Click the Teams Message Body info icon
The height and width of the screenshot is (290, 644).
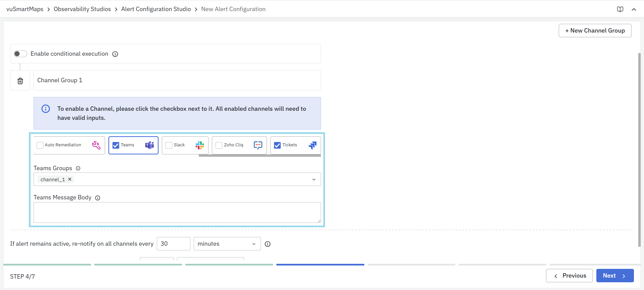[x=98, y=198]
